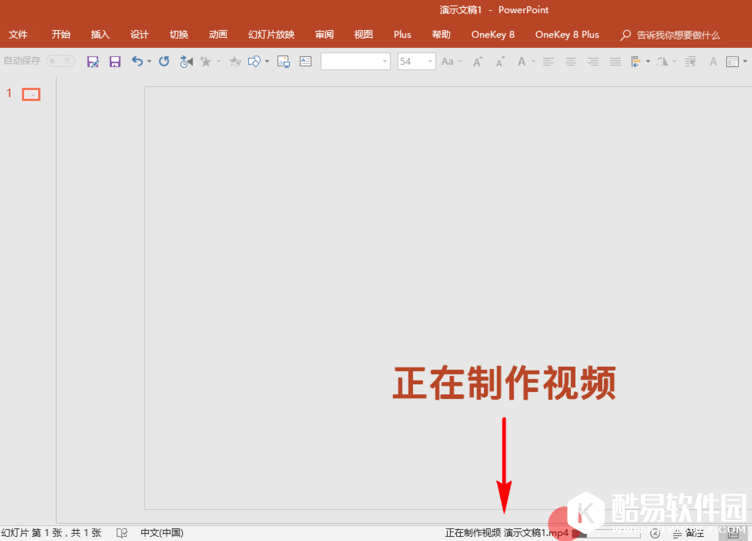Switch to the 幻灯片放映 (Slide Show) tab
This screenshot has height=541, width=752.
[271, 34]
